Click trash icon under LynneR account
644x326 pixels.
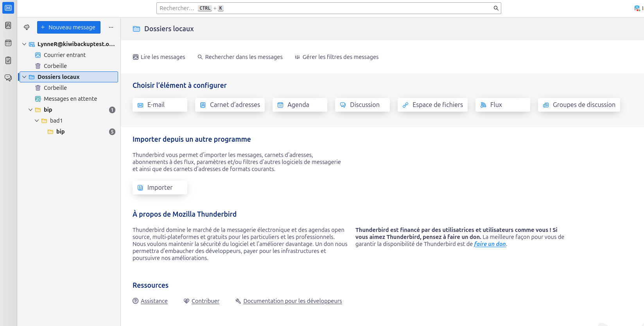point(38,66)
